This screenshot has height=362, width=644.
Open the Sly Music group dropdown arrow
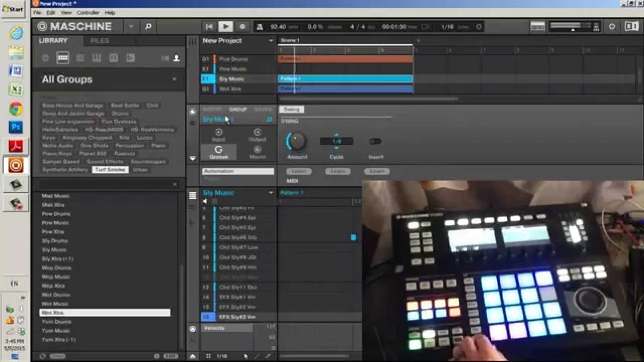point(271,193)
